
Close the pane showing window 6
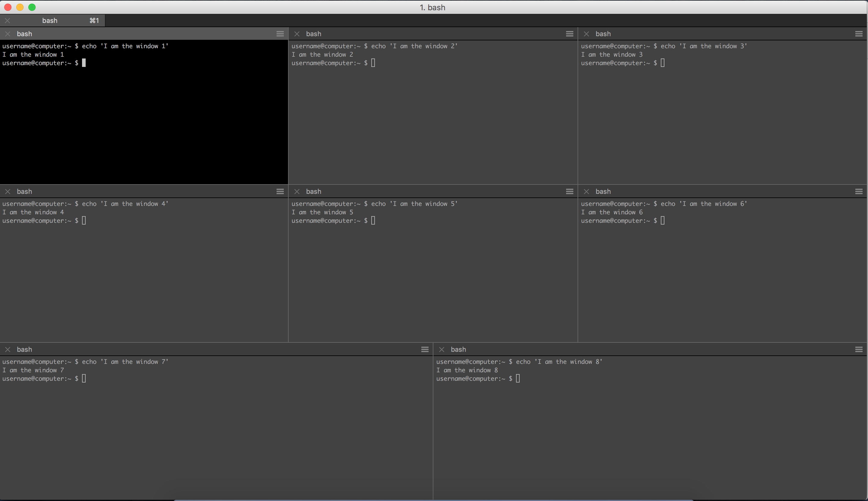[587, 191]
